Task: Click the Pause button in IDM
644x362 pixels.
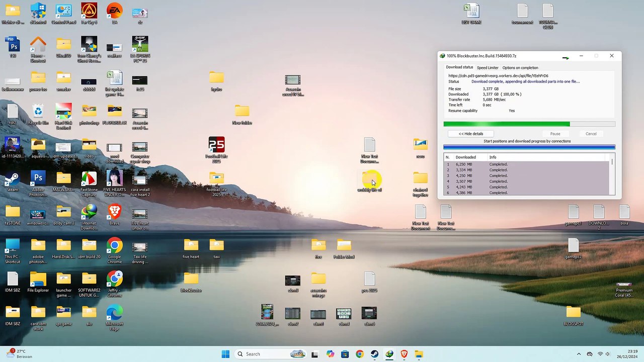Action: click(x=555, y=134)
